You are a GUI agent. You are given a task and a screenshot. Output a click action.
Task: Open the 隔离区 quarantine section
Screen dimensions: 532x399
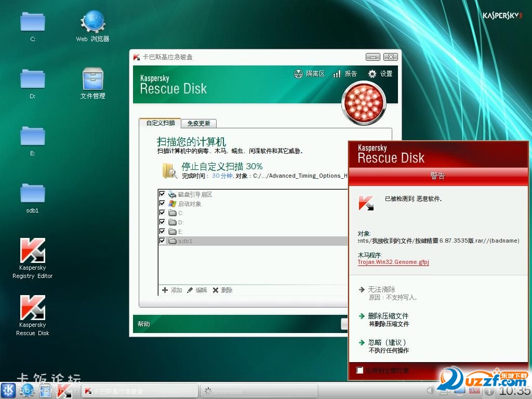(310, 74)
